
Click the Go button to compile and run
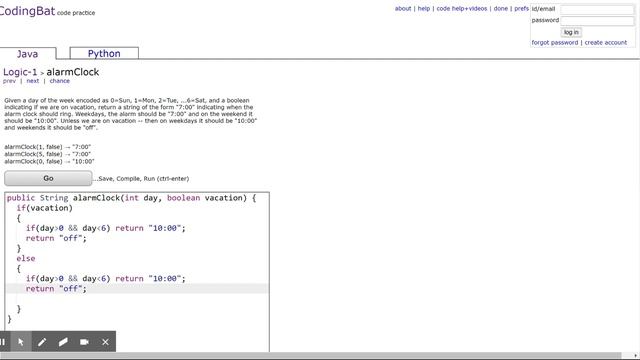coord(48,178)
